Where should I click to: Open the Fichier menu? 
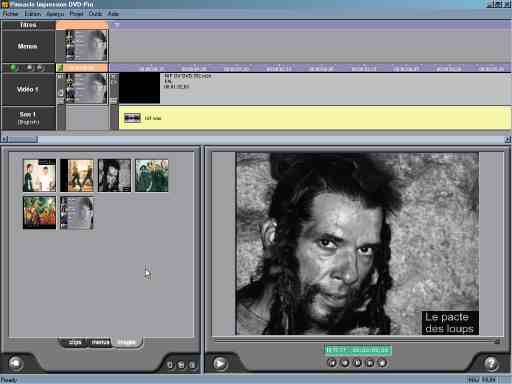point(10,14)
